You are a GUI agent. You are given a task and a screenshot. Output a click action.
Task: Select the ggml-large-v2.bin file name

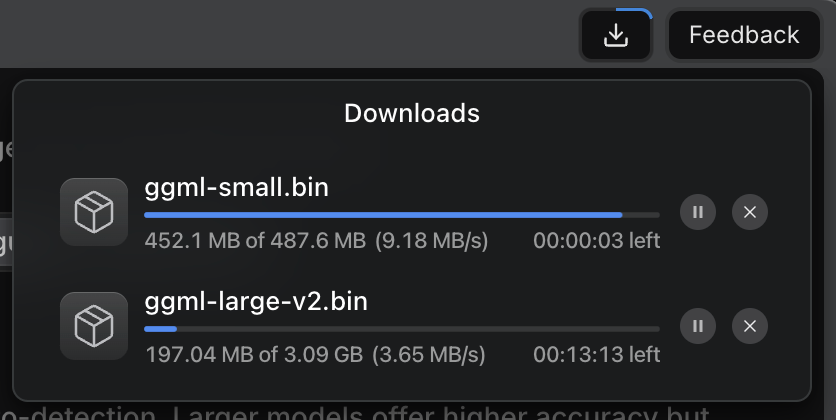click(x=256, y=302)
